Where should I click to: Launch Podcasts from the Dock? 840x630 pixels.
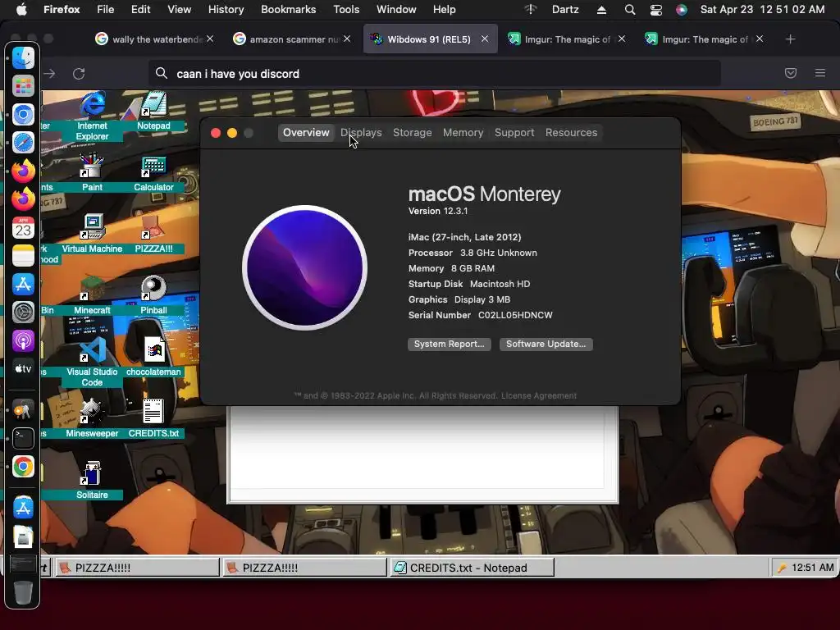coord(23,340)
